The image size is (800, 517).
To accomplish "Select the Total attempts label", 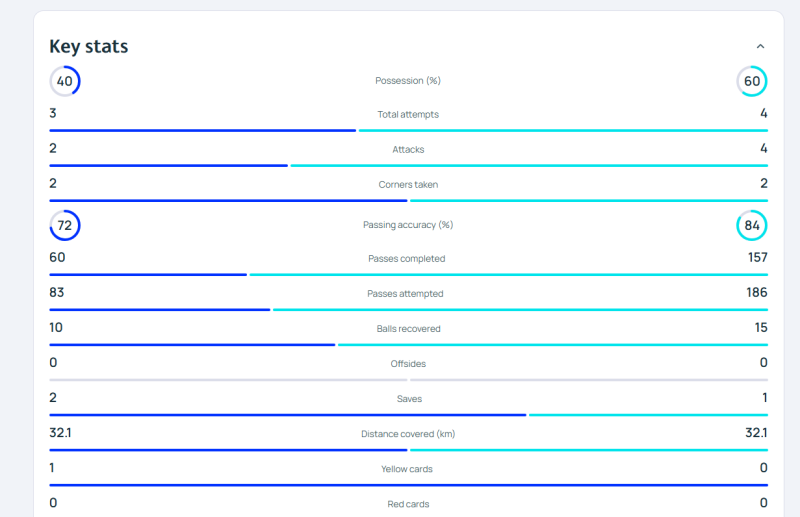I will (408, 114).
